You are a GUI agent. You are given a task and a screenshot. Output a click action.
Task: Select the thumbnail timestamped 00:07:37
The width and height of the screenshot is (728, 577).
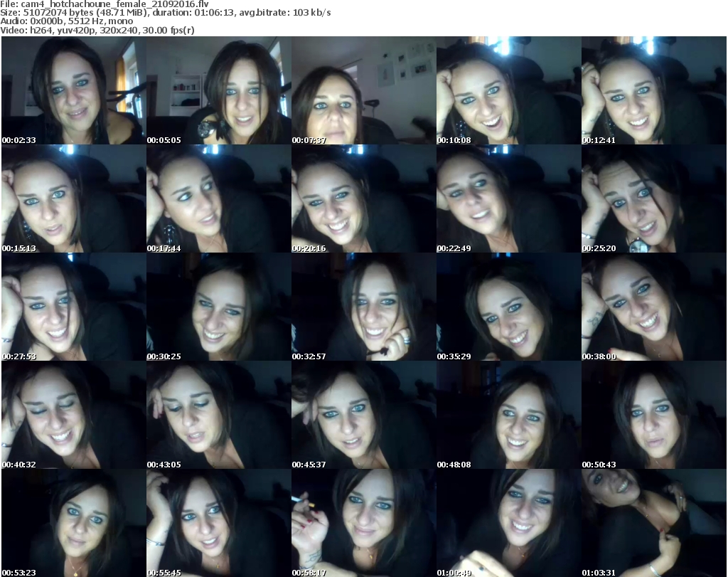(x=363, y=90)
